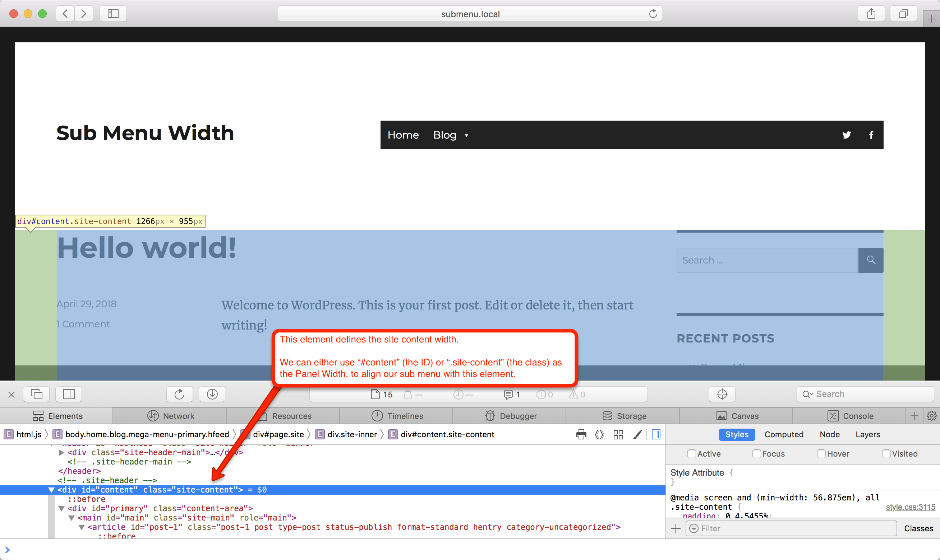Screen dimensions: 940x560
Task: Tick the Visited pseudo-class checkbox
Action: tap(886, 454)
